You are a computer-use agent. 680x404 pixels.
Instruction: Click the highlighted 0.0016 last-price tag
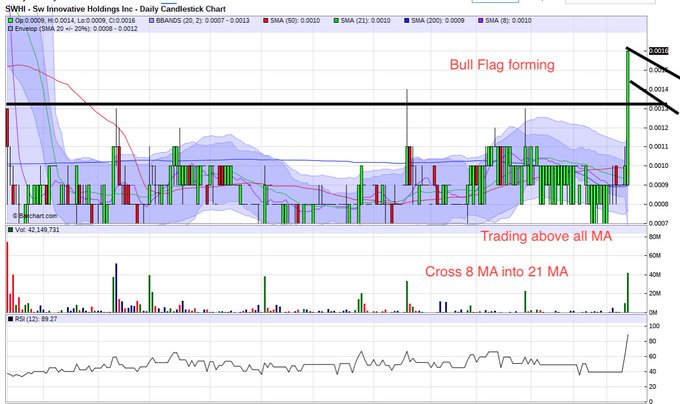(x=659, y=51)
